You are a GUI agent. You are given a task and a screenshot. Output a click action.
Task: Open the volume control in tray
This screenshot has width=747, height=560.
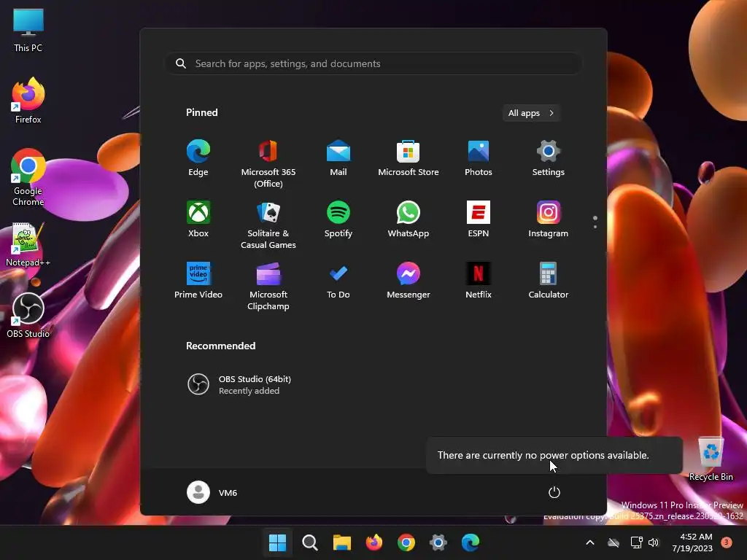coord(654,542)
